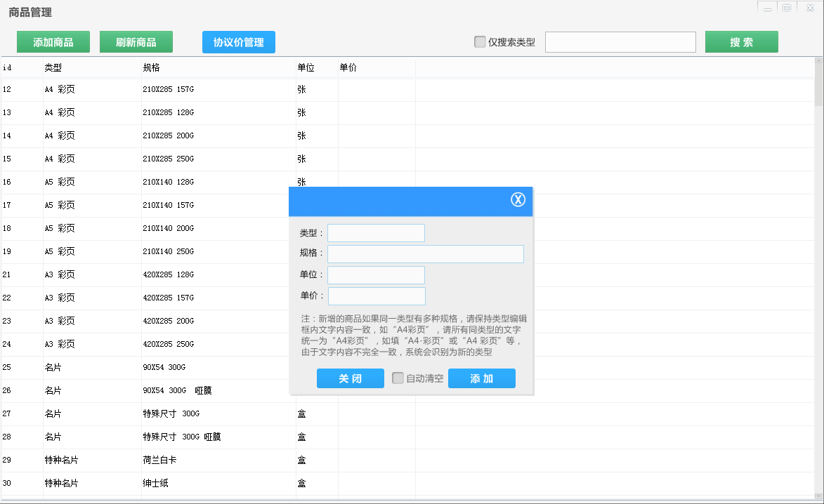Click the search text field

[620, 42]
